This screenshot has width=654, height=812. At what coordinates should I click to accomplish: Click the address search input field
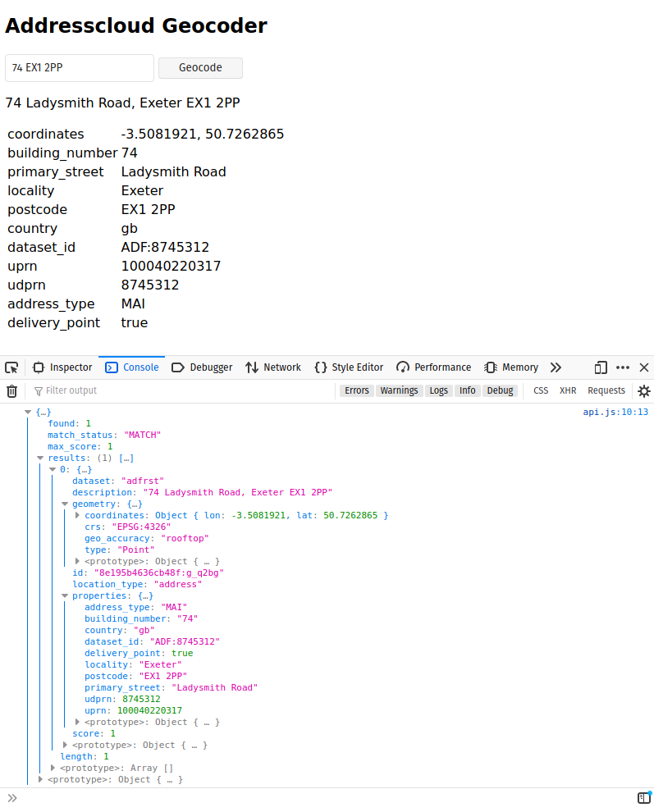(80, 68)
